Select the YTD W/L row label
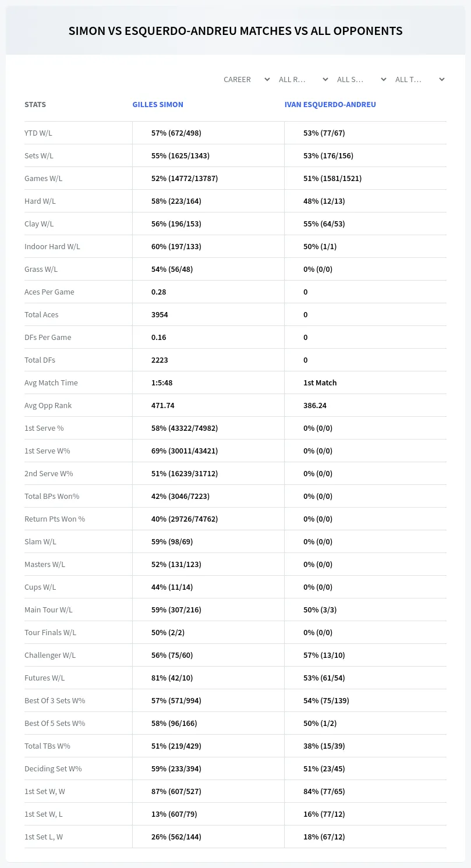The width and height of the screenshot is (471, 868). [x=38, y=133]
